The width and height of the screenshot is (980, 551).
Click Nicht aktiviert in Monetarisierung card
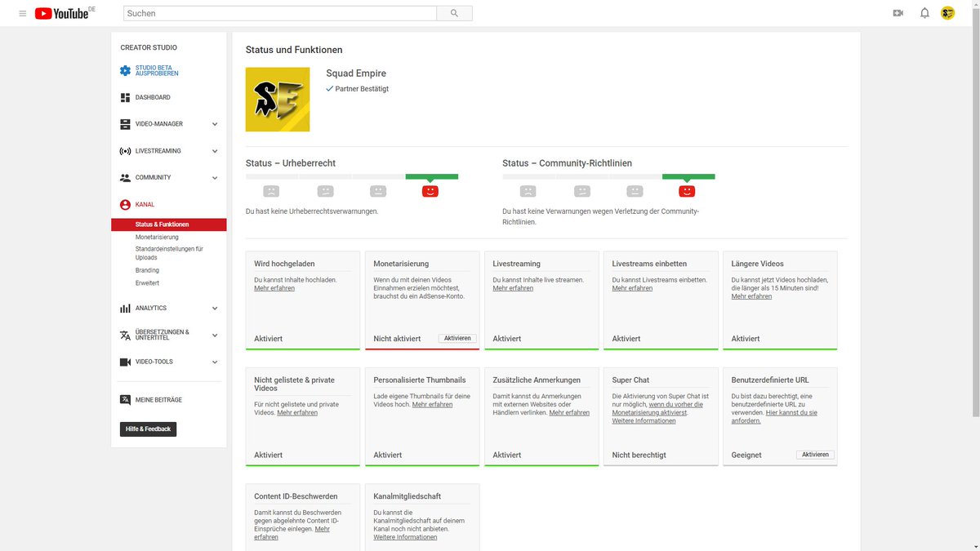[x=397, y=338]
